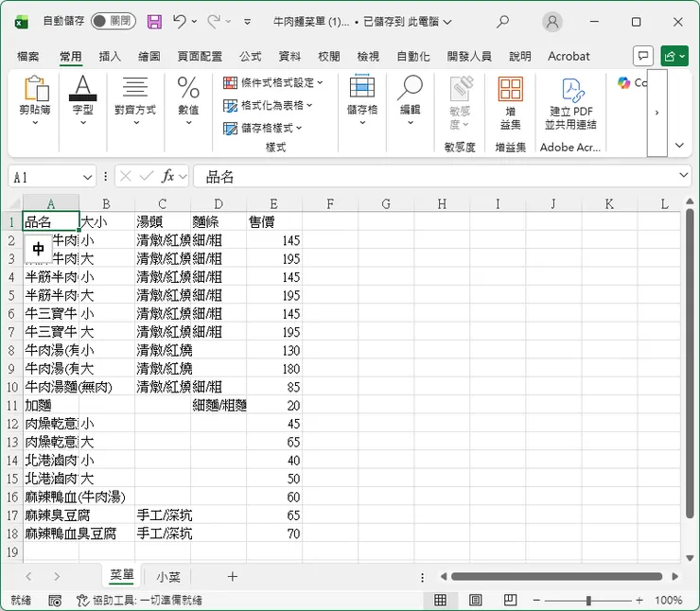
Task: Open the clipboard (剪貼簿) group
Action: (35, 100)
